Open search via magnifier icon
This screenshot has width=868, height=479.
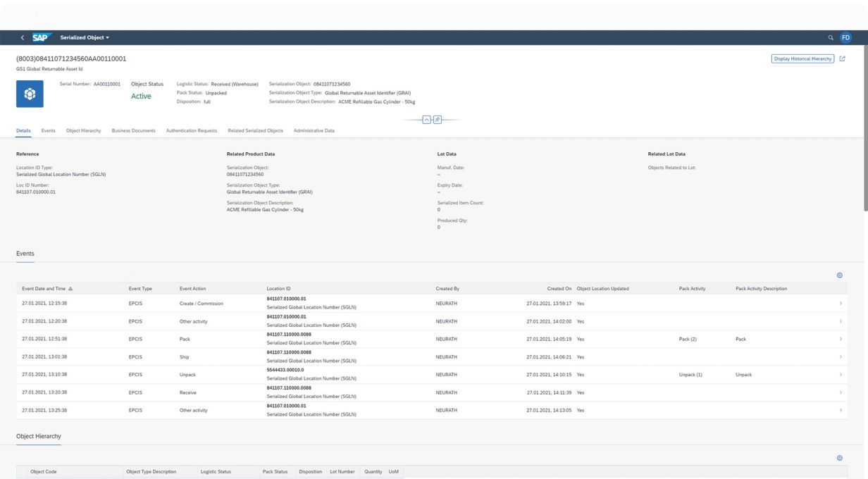tap(831, 38)
